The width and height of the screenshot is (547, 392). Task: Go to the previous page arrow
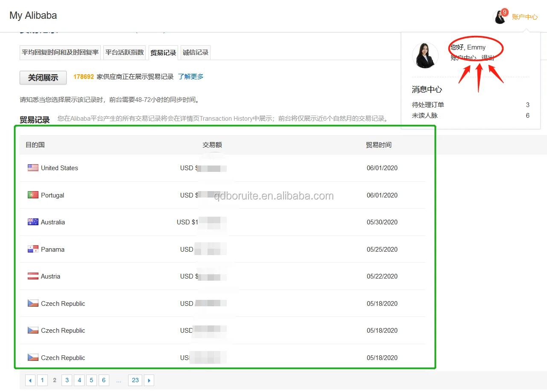[30, 380]
